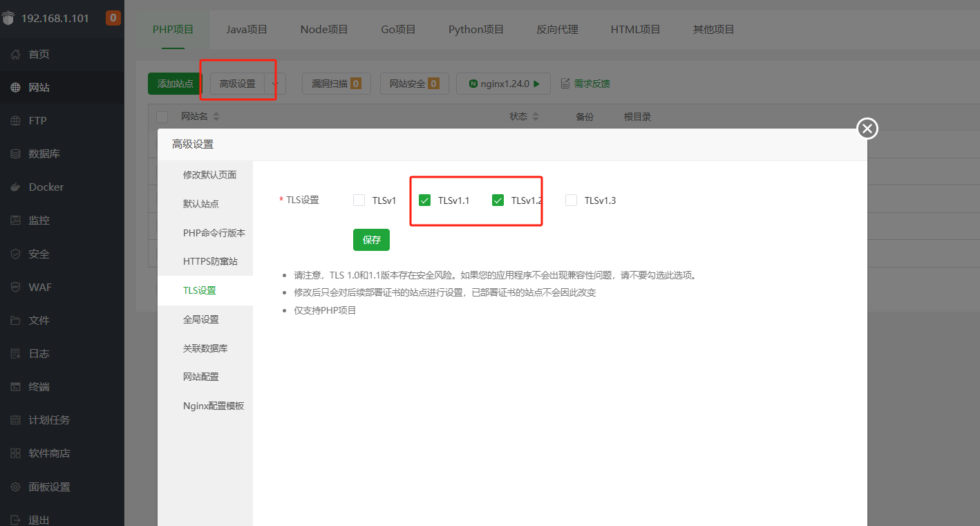Click the Docker whale icon
Viewport: 980px width, 526px height.
pos(15,187)
